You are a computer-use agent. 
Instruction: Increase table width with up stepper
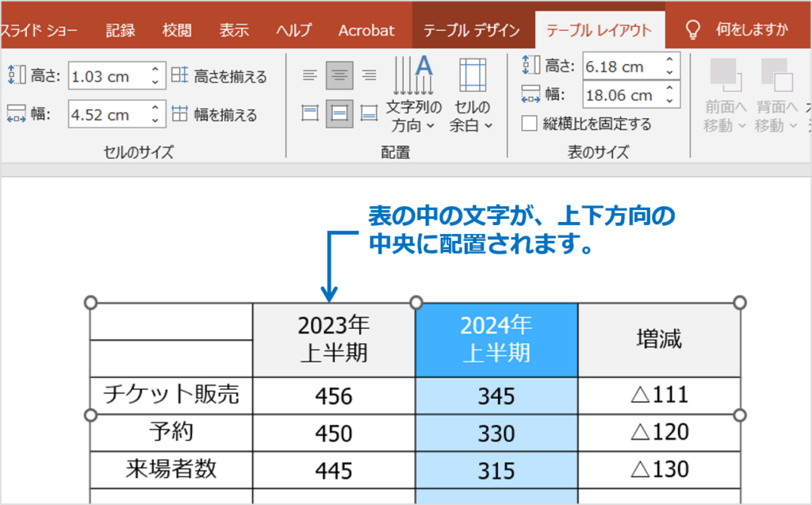[669, 88]
